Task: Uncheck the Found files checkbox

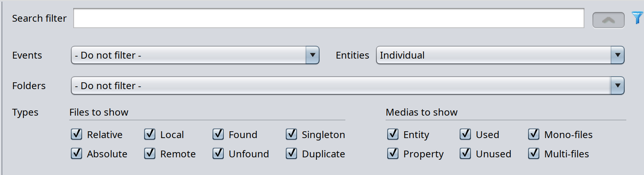Action: click(218, 134)
